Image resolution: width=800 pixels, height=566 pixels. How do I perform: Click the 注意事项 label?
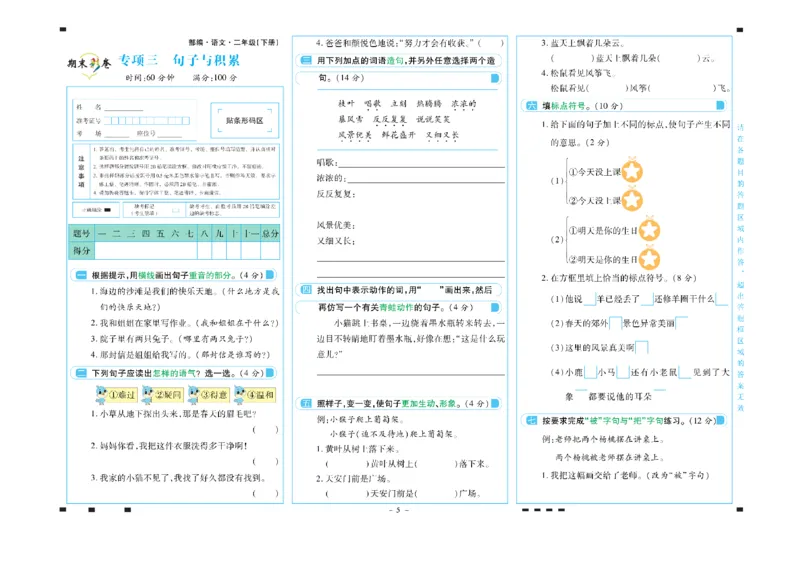tap(81, 171)
